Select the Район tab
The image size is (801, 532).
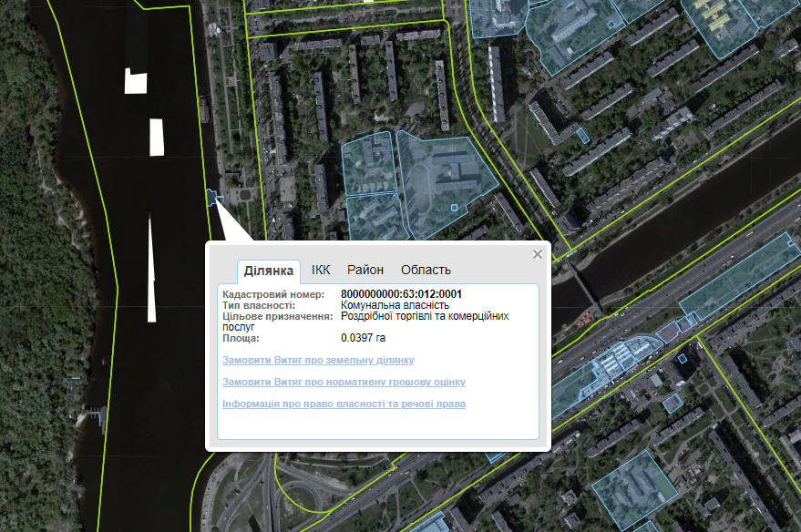tap(365, 271)
